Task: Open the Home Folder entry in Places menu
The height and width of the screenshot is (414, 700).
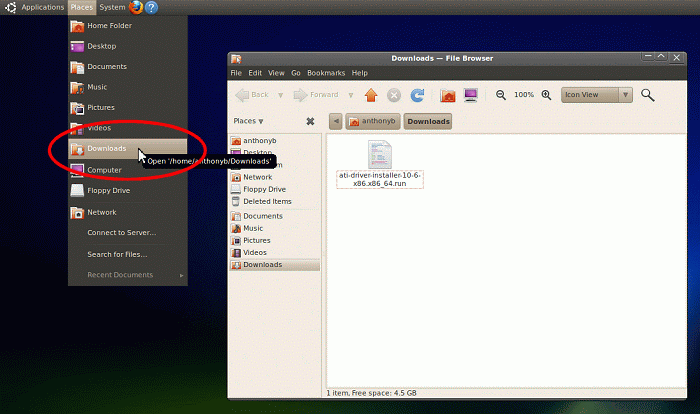Action: click(x=128, y=26)
